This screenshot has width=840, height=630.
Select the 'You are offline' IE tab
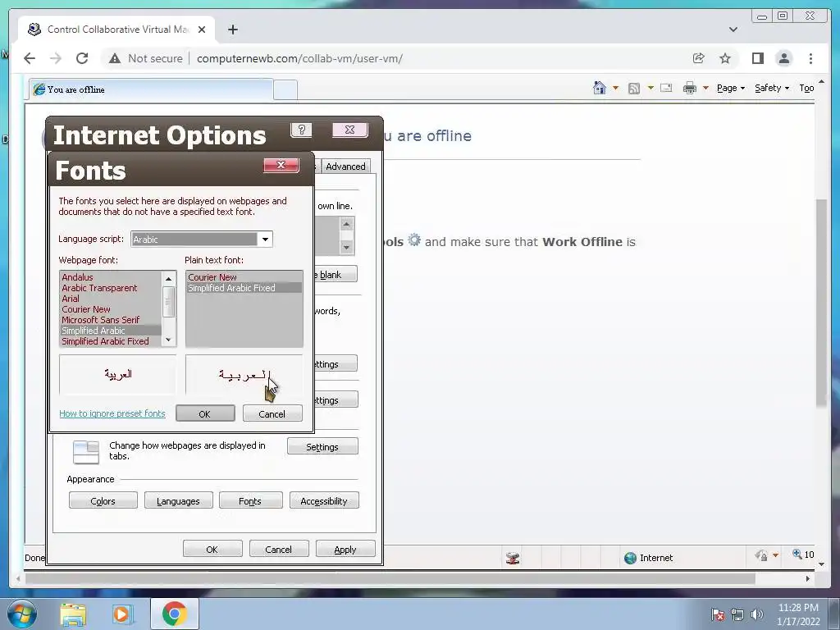click(x=151, y=89)
